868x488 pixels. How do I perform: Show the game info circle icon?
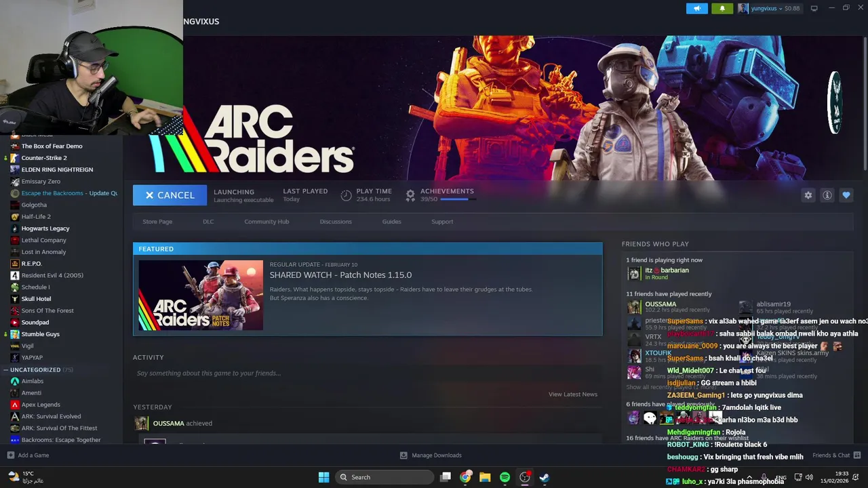click(x=827, y=195)
